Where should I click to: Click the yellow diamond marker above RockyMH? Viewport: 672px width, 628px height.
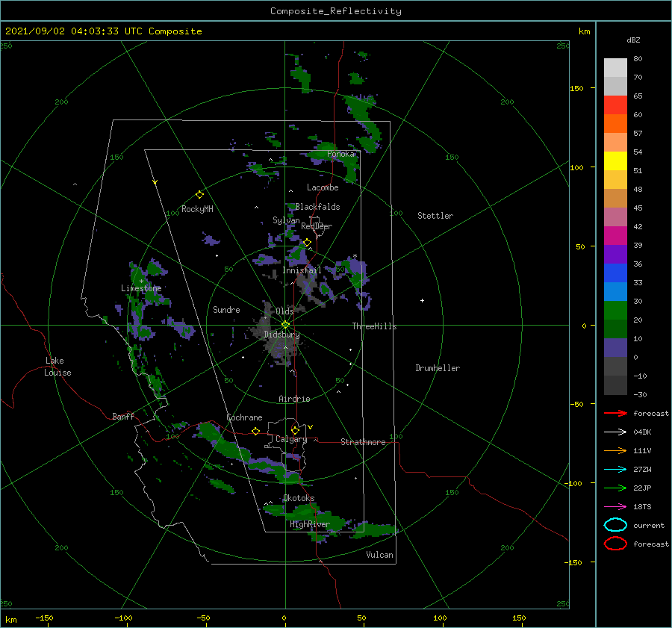coord(199,195)
